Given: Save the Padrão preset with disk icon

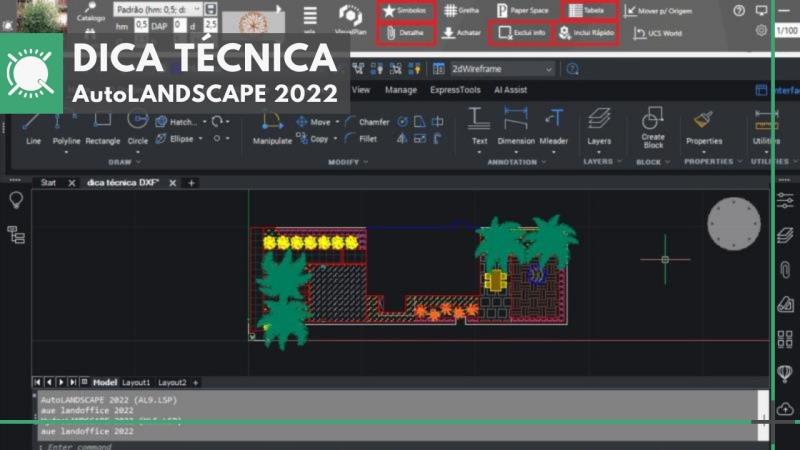Looking at the screenshot, I should pos(210,9).
